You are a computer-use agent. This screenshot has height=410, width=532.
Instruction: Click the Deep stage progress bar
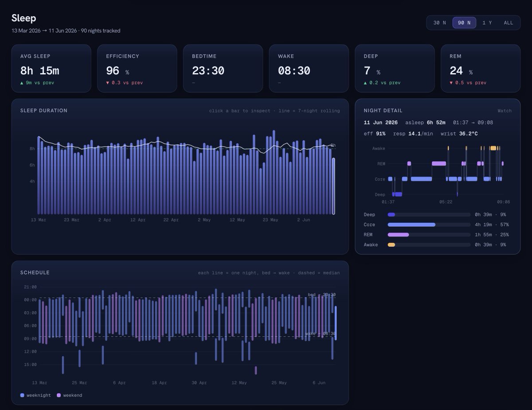[x=429, y=215]
